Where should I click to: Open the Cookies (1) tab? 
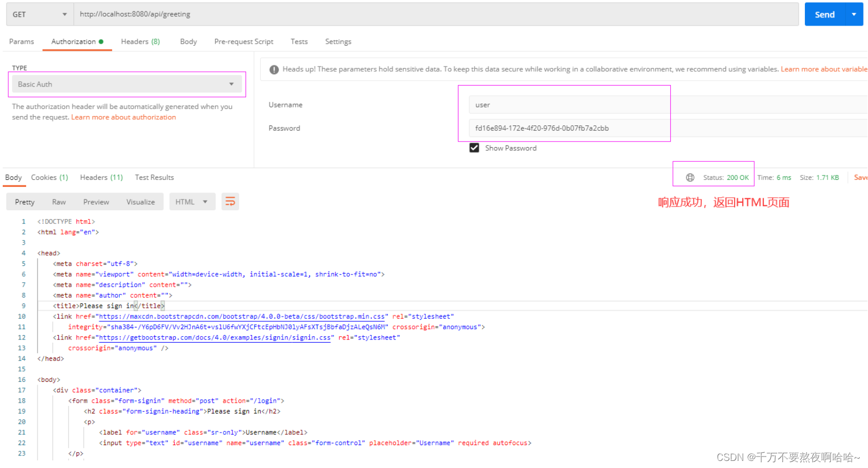click(x=50, y=178)
